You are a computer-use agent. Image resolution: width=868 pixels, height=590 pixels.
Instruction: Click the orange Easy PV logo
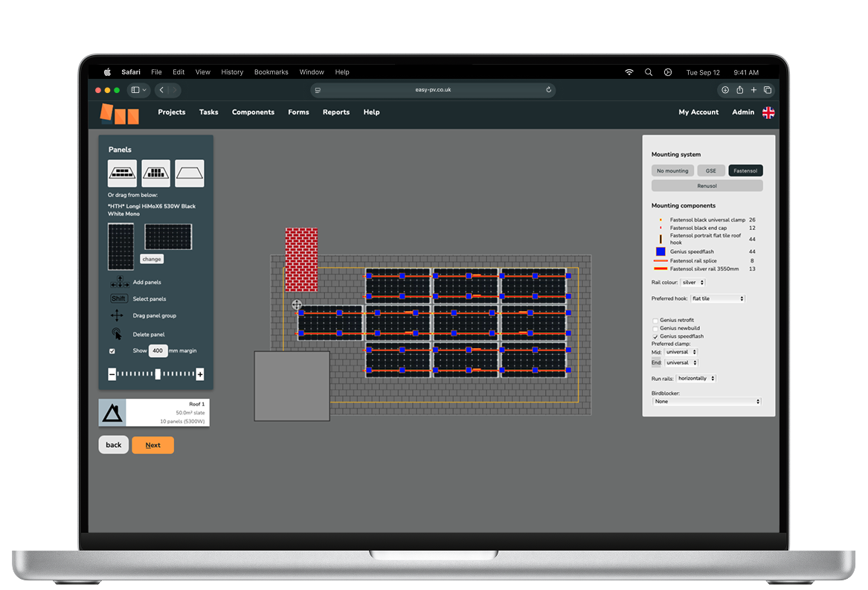tap(119, 114)
